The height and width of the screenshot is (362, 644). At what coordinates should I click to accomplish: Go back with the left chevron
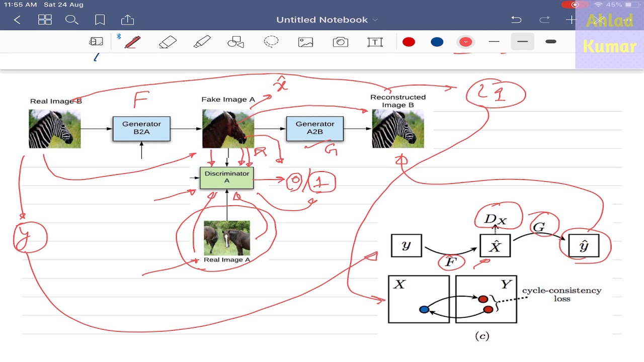click(x=18, y=20)
